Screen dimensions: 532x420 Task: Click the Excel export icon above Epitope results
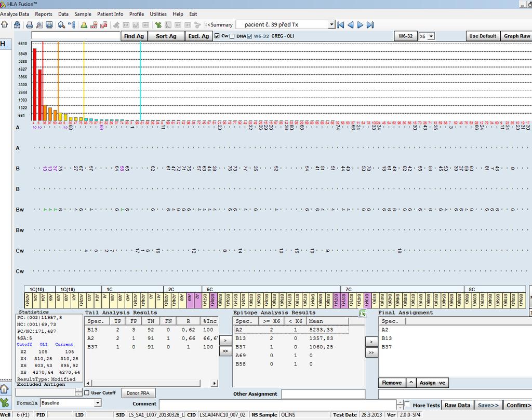tap(363, 313)
